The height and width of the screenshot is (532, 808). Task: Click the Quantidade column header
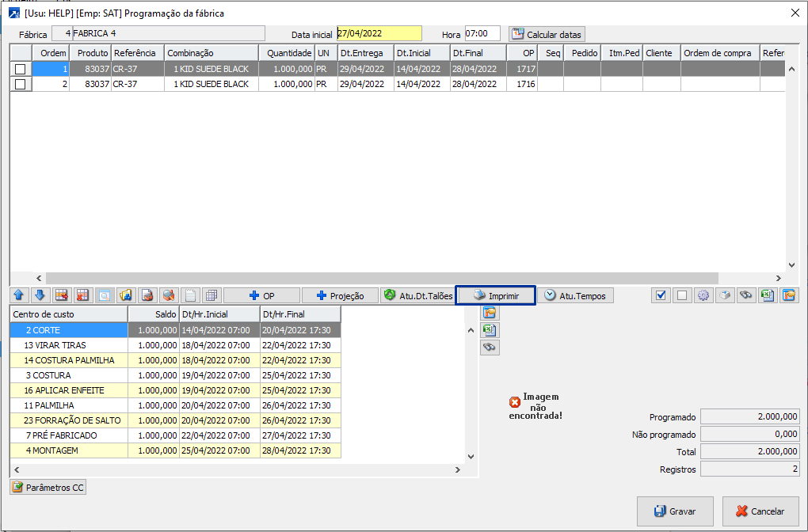pos(286,53)
